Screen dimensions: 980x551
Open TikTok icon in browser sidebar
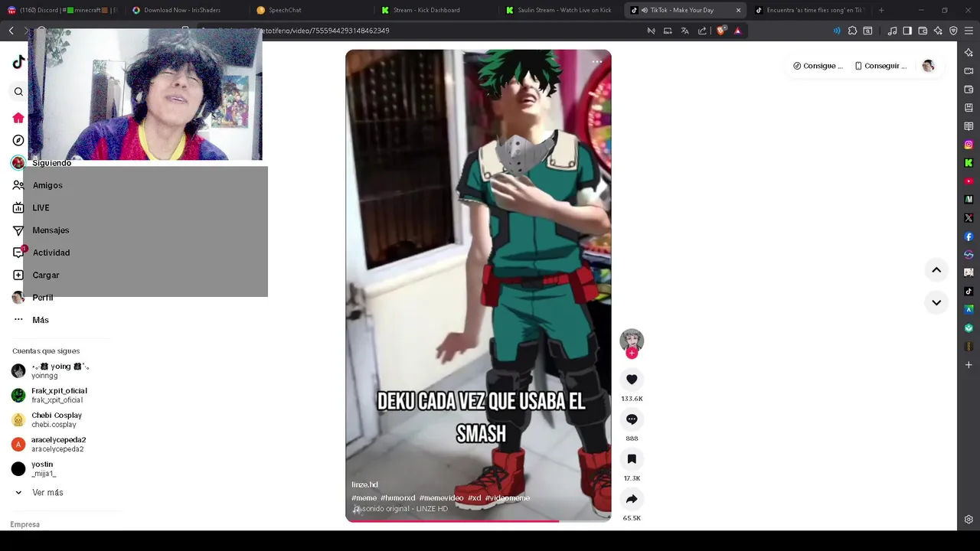pos(969,292)
